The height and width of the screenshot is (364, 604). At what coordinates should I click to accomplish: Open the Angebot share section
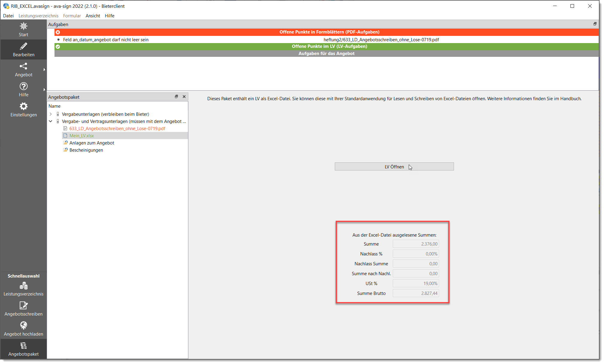tap(23, 70)
